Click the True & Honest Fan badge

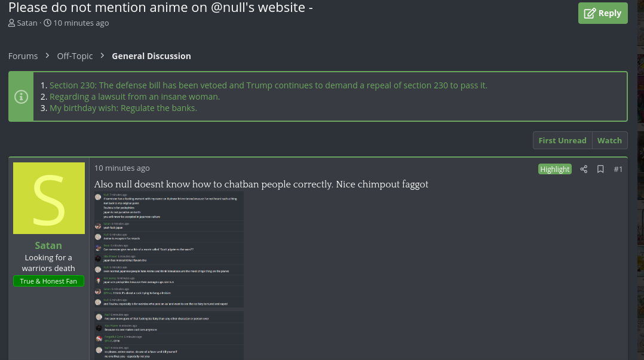click(x=48, y=281)
